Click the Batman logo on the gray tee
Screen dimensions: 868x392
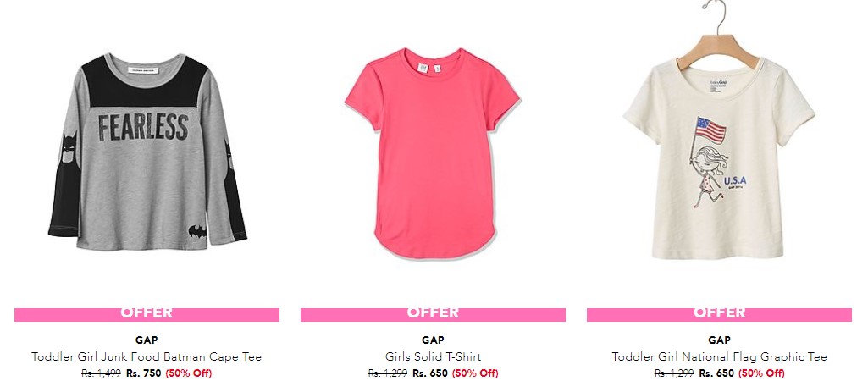(197, 231)
